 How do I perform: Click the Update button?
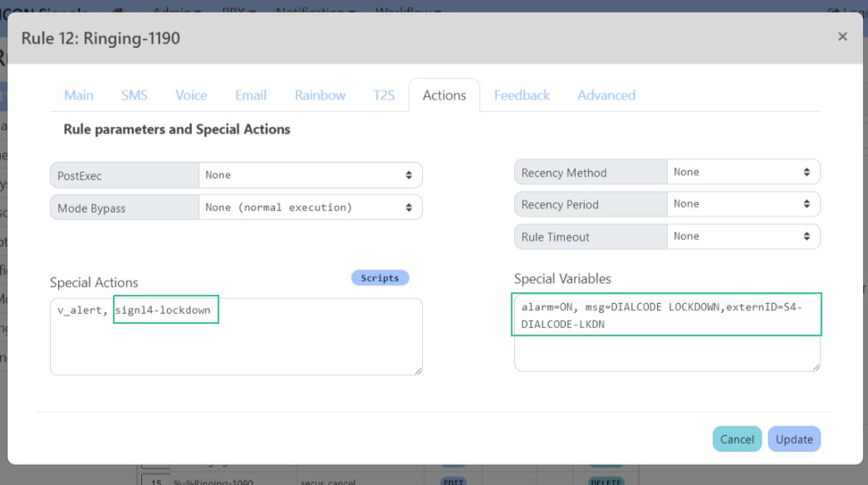pyautogui.click(x=794, y=439)
